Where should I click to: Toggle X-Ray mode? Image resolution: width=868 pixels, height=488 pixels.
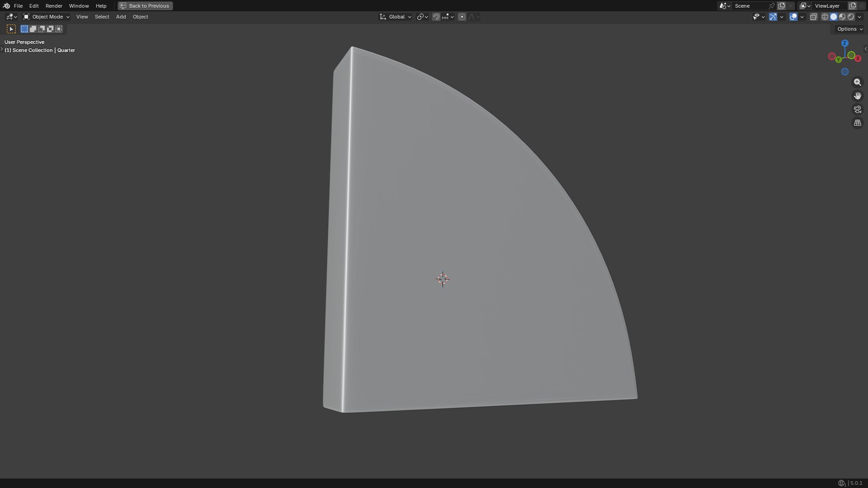[x=813, y=17]
